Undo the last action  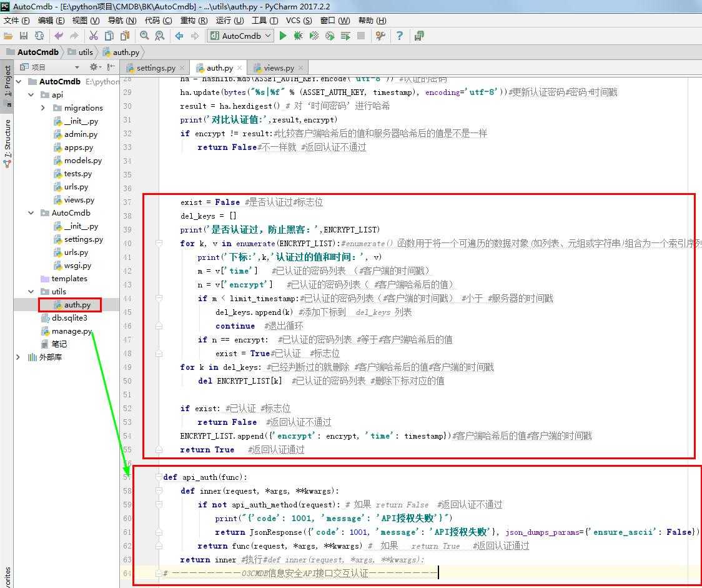59,36
